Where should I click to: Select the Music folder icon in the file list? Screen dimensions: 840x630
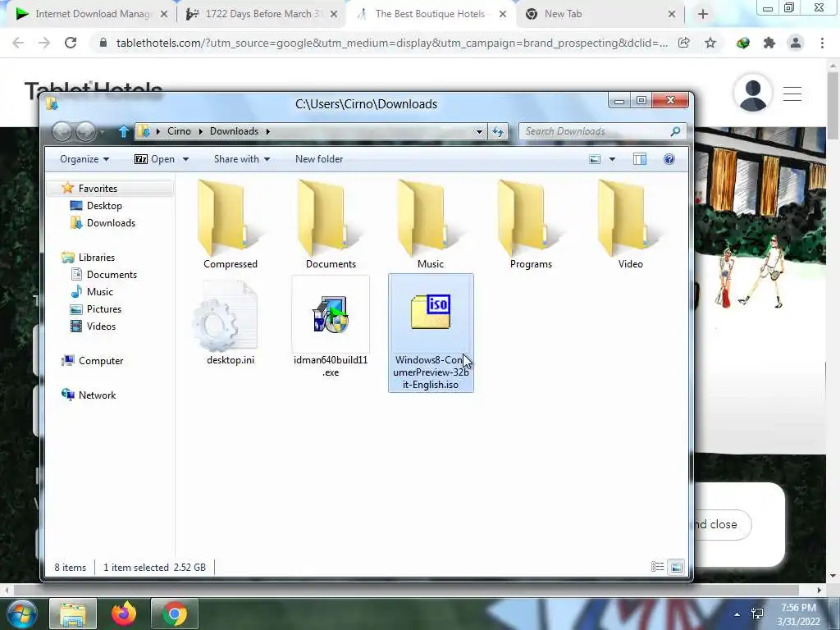(x=430, y=218)
